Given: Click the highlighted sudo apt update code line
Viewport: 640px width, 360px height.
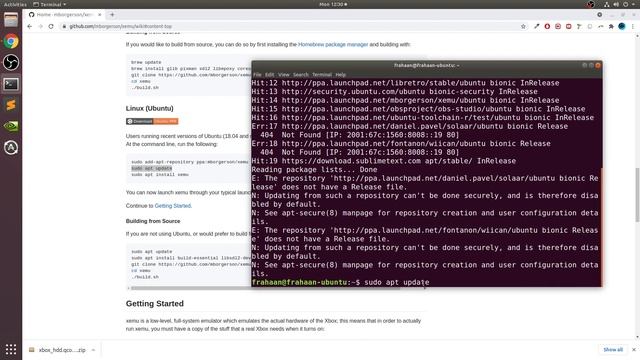Looking at the screenshot, I should click(x=151, y=168).
